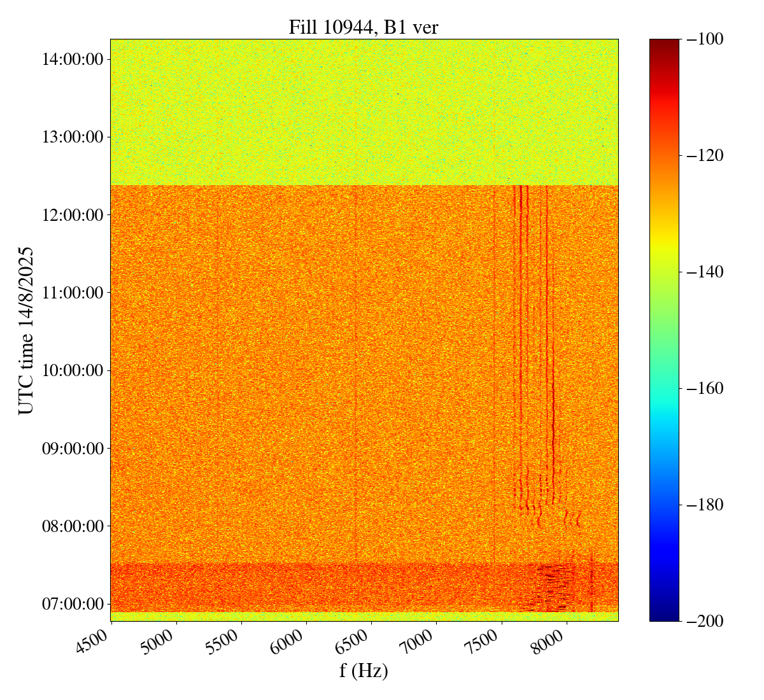764x700 pixels.
Task: Click the x-axis label 'f (Hz)'
Action: (x=364, y=670)
